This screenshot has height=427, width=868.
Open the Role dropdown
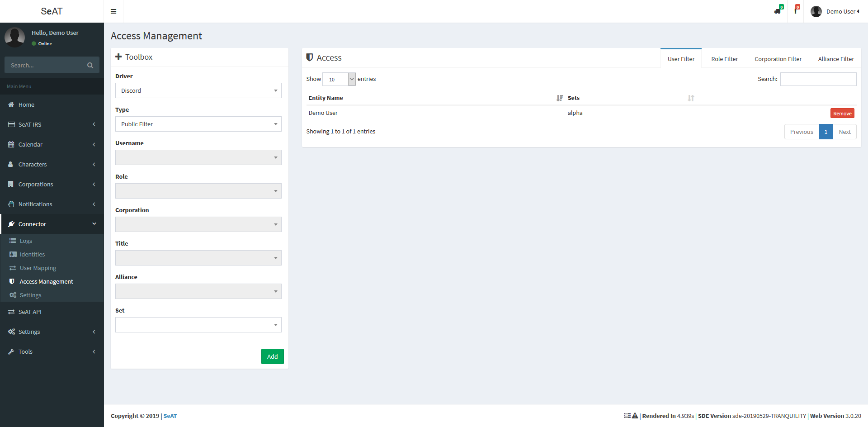(x=198, y=191)
